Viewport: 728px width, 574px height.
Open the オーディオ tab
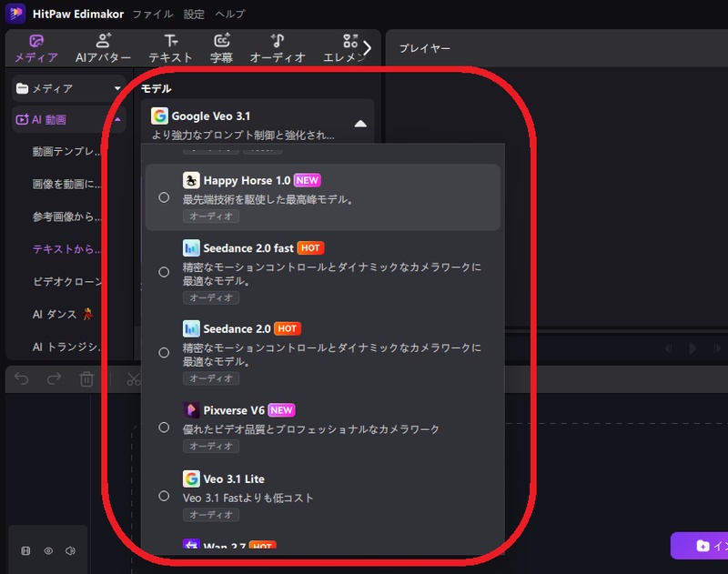click(278, 48)
